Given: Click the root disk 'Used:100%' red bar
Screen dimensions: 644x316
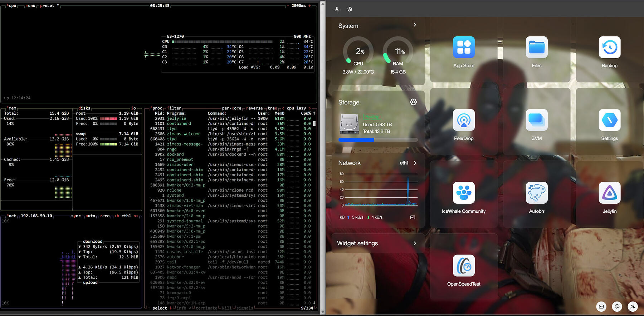Looking at the screenshot, I should pos(108,119).
